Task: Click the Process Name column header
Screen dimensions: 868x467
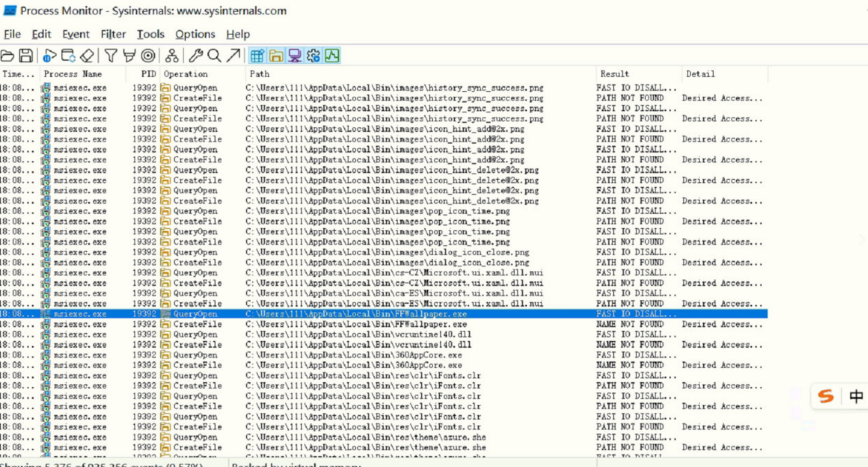Action: tap(73, 74)
